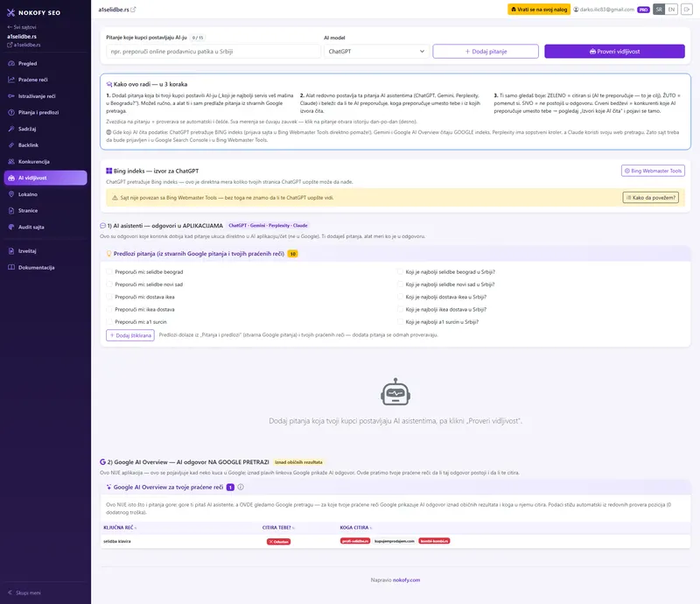Click the kupujemprodajem.com badge
The width and height of the screenshot is (700, 604).
point(395,541)
